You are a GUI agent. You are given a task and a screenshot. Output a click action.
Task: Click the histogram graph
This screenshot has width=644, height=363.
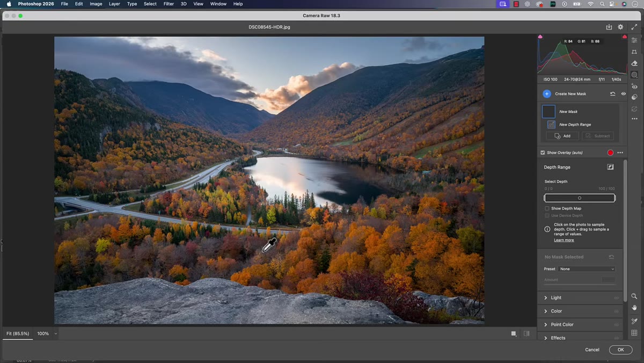582,56
